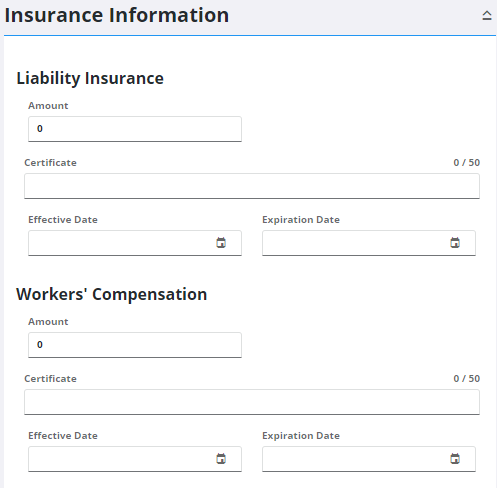Image resolution: width=497 pixels, height=488 pixels.
Task: Focus the Workers' Compensation Certificate field
Action: coord(252,402)
